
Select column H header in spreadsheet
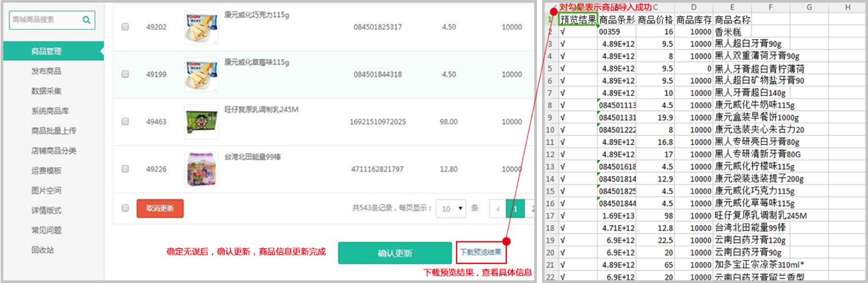pos(847,7)
